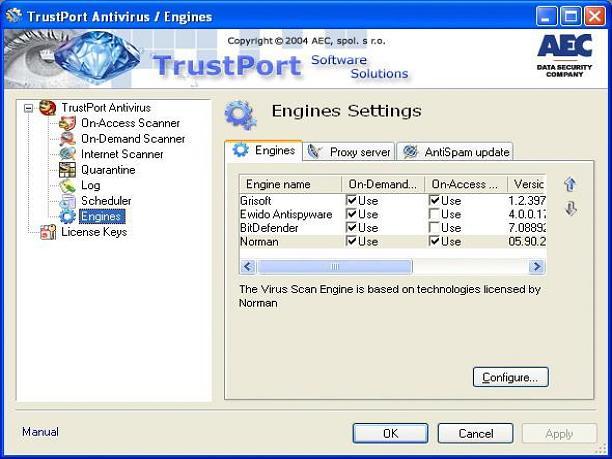612x459 pixels.
Task: Click the On-Access Scanner tree icon
Action: [67, 123]
